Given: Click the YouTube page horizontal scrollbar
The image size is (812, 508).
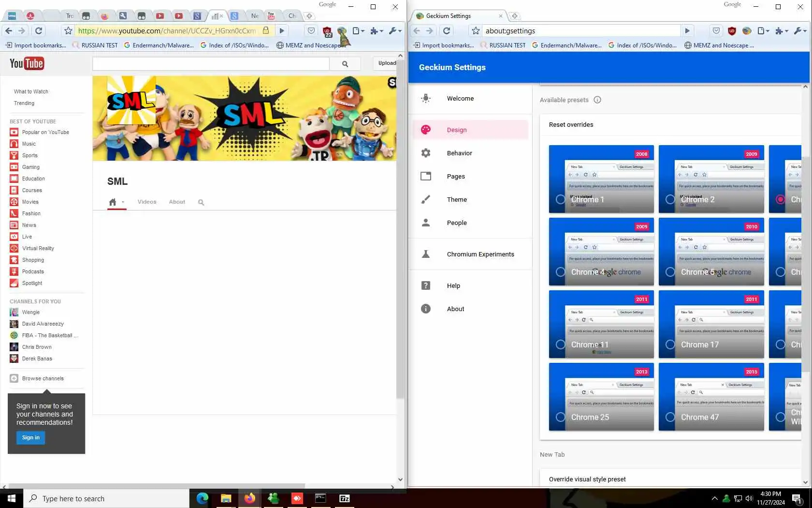Looking at the screenshot, I should tap(157, 486).
